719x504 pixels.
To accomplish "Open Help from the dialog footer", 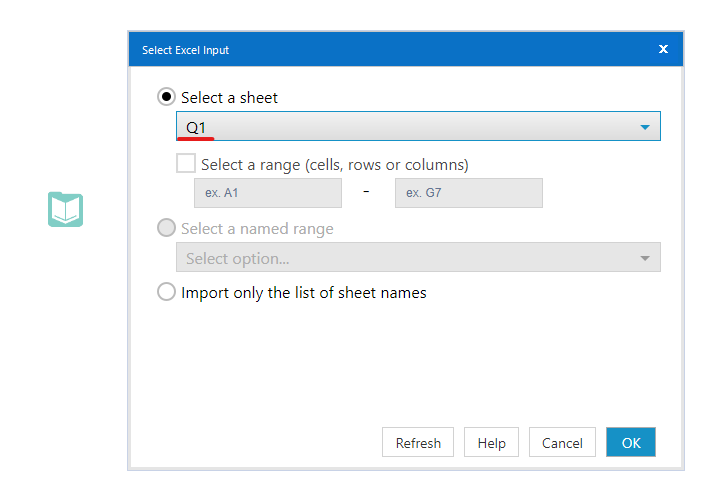I will [x=491, y=443].
